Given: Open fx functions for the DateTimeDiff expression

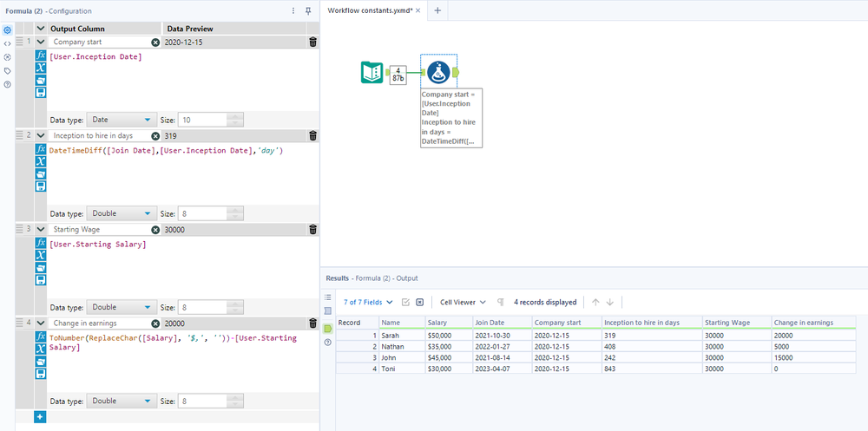Looking at the screenshot, I should click(x=41, y=149).
